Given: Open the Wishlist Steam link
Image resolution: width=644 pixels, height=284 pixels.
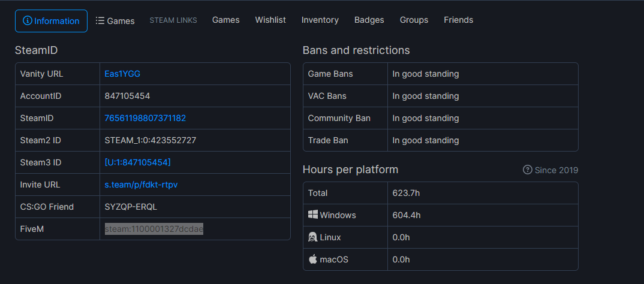Looking at the screenshot, I should tap(270, 20).
